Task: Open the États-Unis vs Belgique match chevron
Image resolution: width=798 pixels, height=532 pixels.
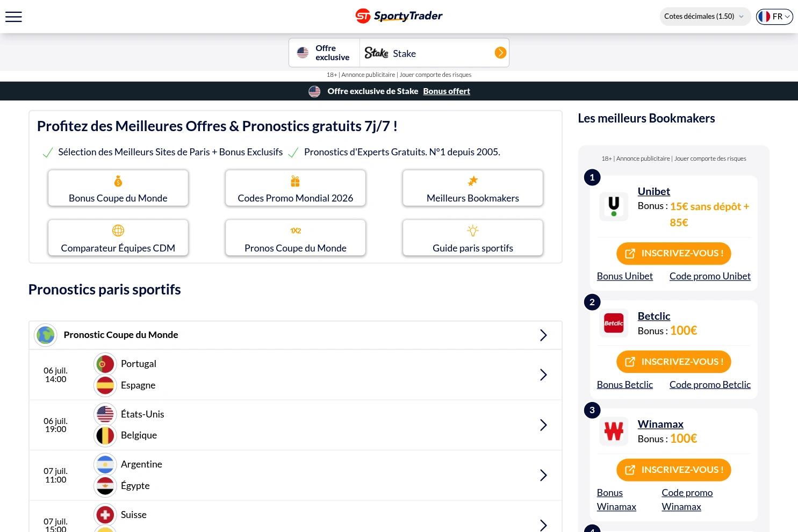Action: pyautogui.click(x=543, y=425)
